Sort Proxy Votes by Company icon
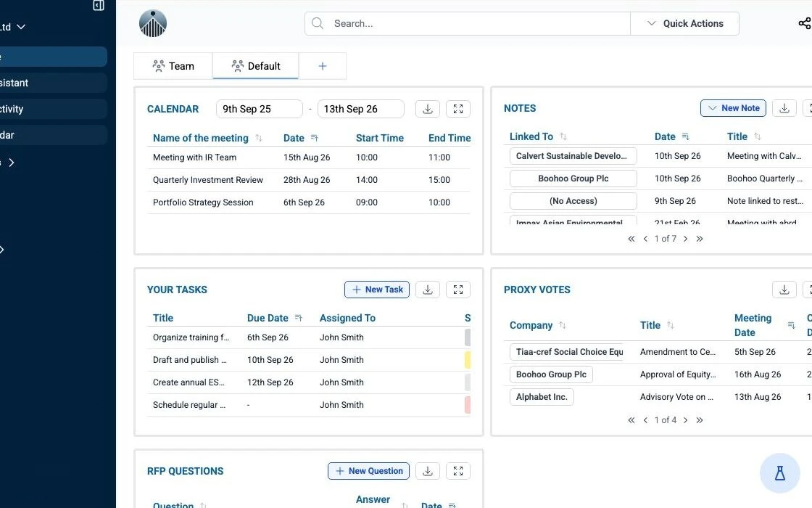 [563, 325]
